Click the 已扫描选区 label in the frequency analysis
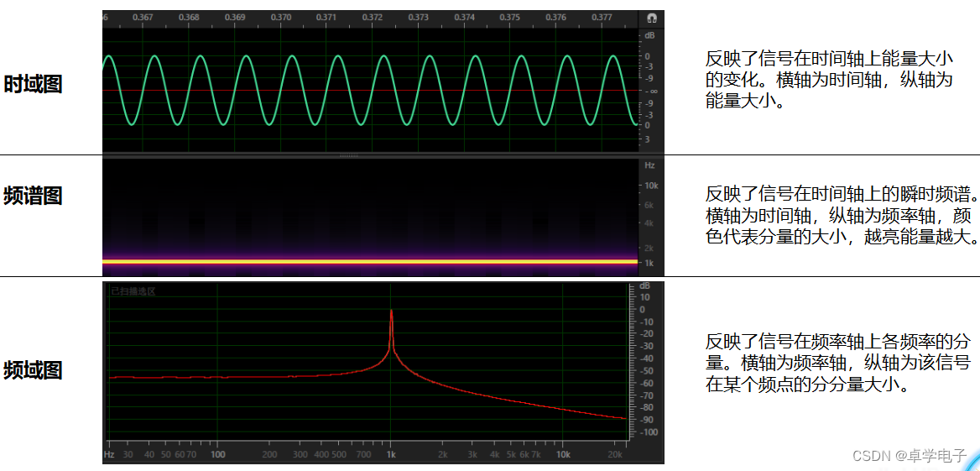This screenshot has height=471, width=980. pyautogui.click(x=133, y=290)
